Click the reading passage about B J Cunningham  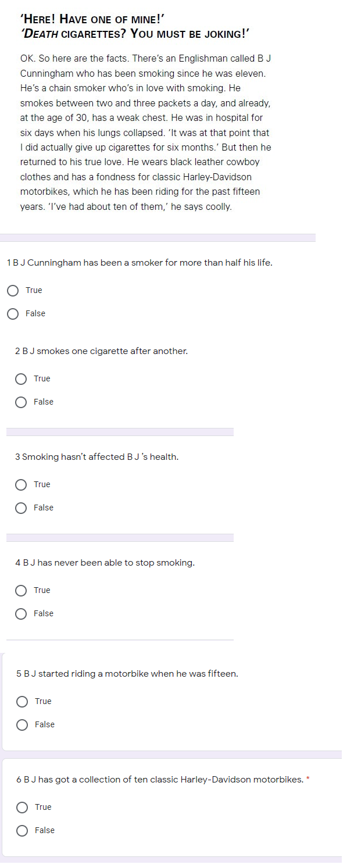point(146,133)
